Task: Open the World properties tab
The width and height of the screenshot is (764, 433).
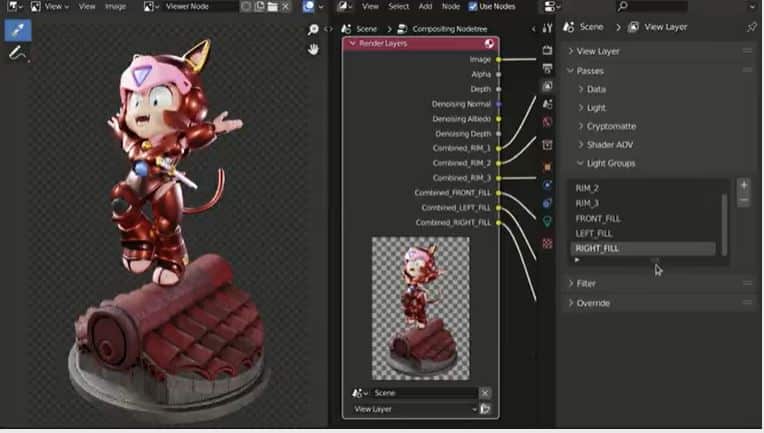Action: 547,122
